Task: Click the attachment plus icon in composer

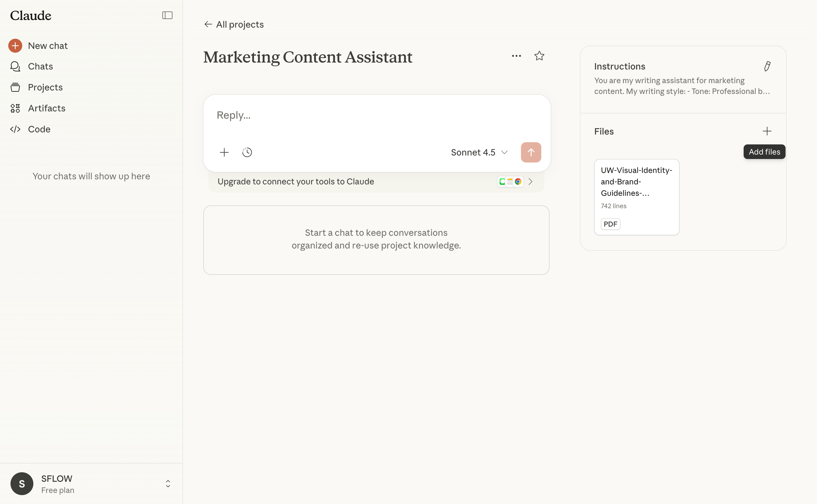Action: (x=224, y=153)
